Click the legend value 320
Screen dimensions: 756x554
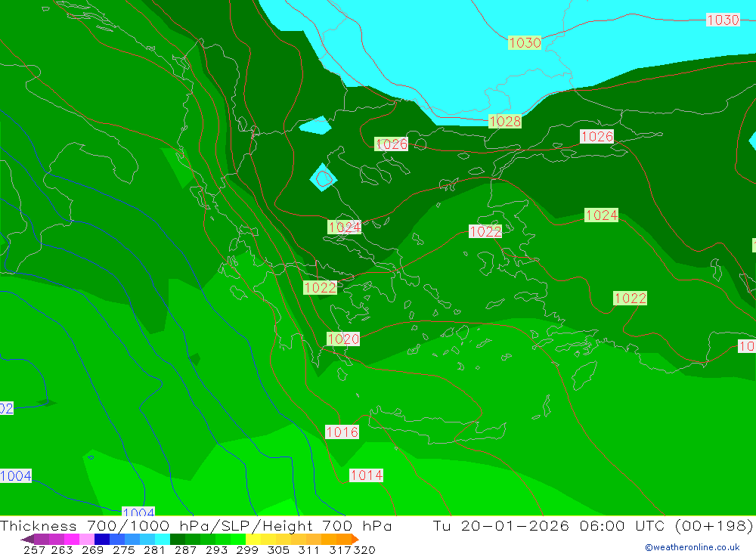click(364, 549)
